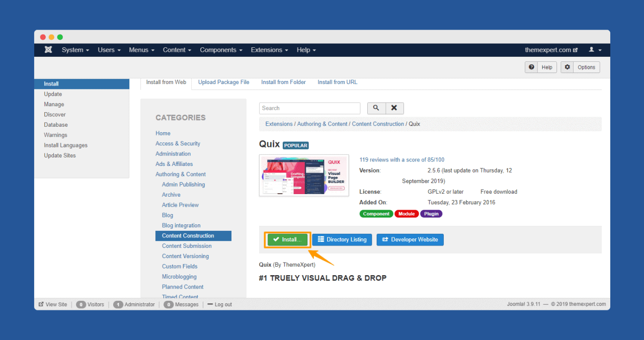Open the Help dropdown in the navbar
The height and width of the screenshot is (340, 644).
tap(306, 50)
